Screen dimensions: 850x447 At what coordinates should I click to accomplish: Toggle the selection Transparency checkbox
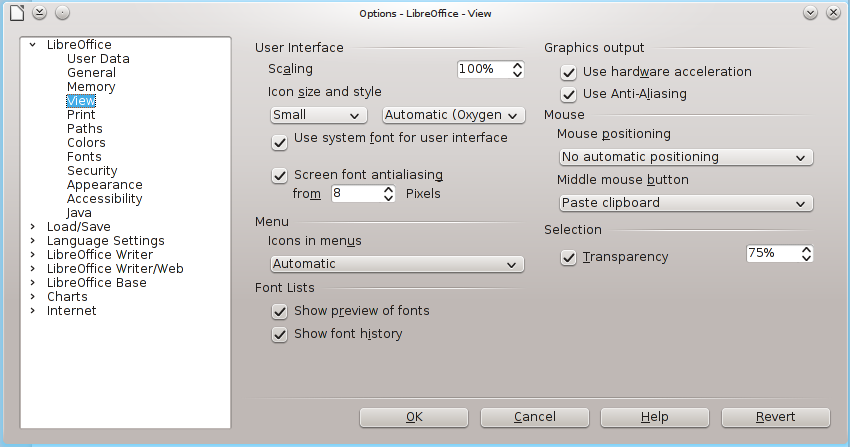tap(568, 257)
